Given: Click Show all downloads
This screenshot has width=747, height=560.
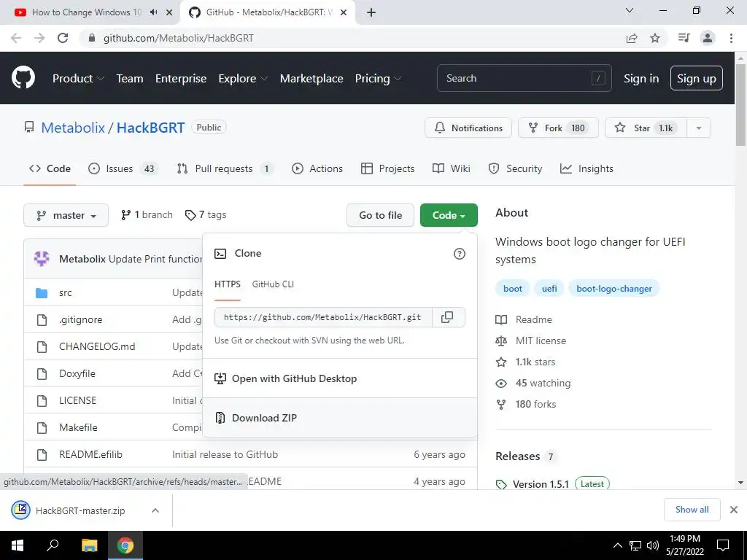Looking at the screenshot, I should (x=692, y=510).
